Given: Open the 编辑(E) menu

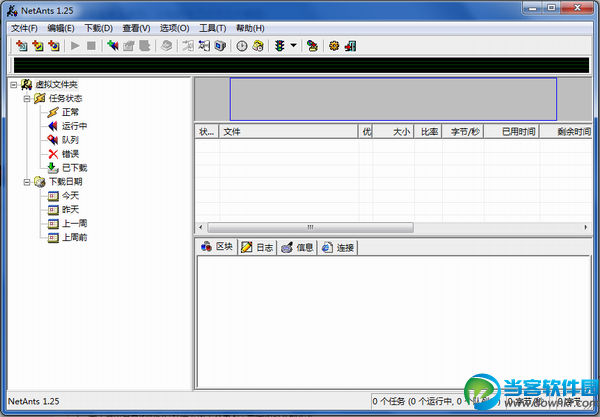Looking at the screenshot, I should (61, 28).
